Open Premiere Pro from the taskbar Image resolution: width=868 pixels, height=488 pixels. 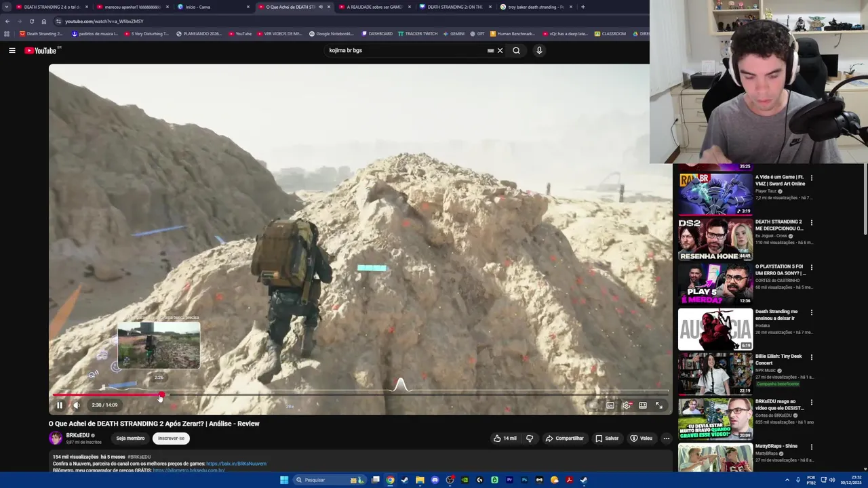509,480
